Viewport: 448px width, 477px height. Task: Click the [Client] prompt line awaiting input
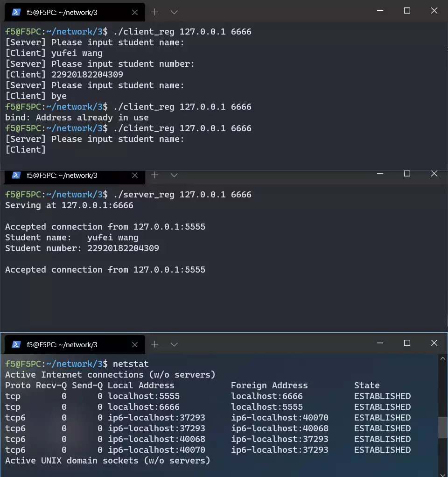pyautogui.click(x=26, y=150)
